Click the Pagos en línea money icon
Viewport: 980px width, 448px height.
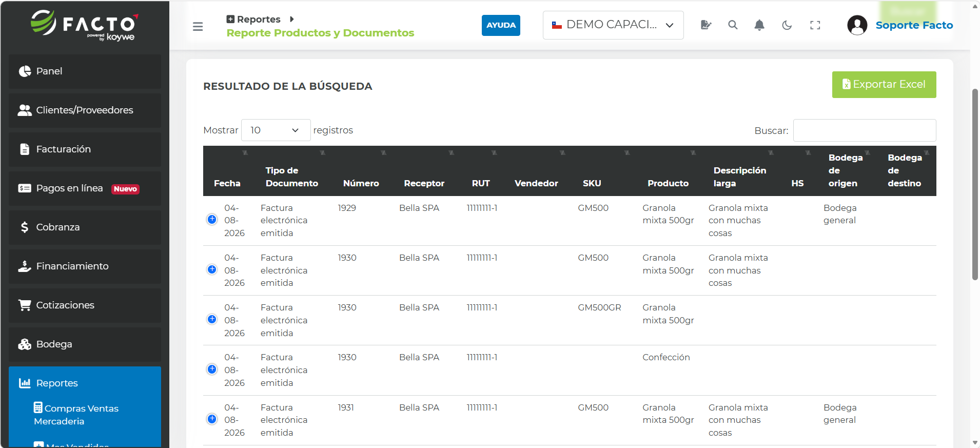click(x=25, y=188)
